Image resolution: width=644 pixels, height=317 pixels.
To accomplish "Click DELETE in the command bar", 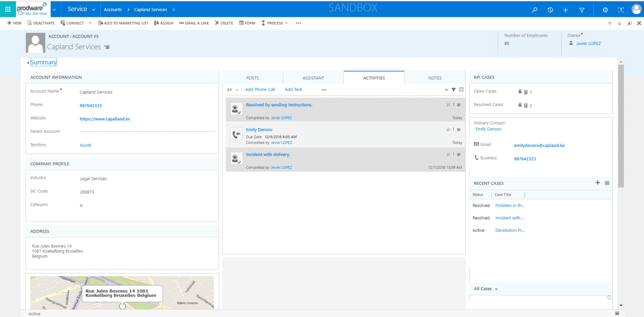I will 224,23.
